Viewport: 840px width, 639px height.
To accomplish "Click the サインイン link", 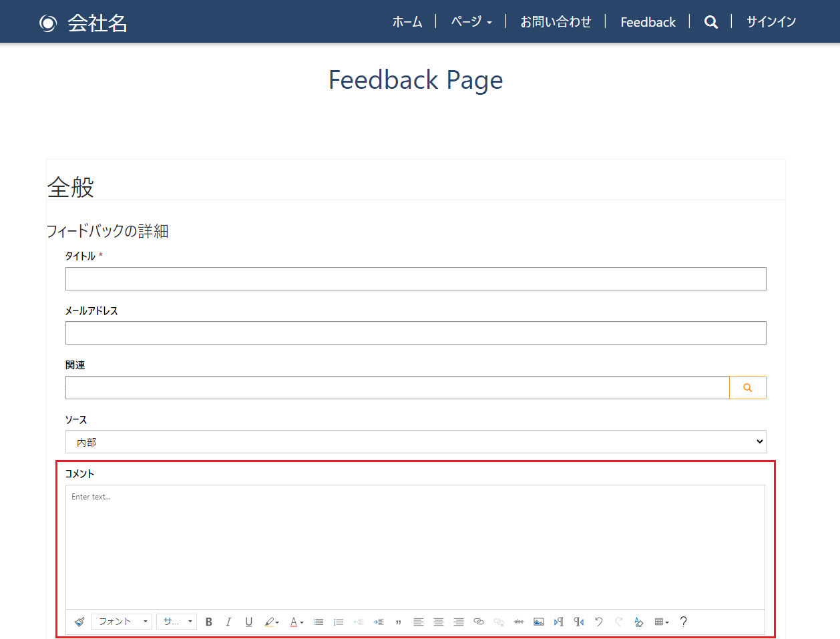I will 771,22.
